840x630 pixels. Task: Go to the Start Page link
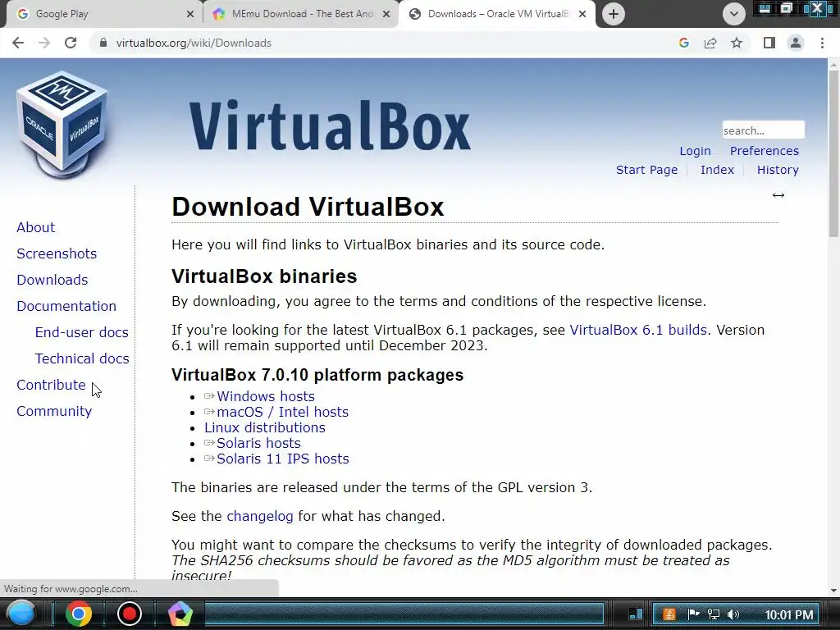646,170
